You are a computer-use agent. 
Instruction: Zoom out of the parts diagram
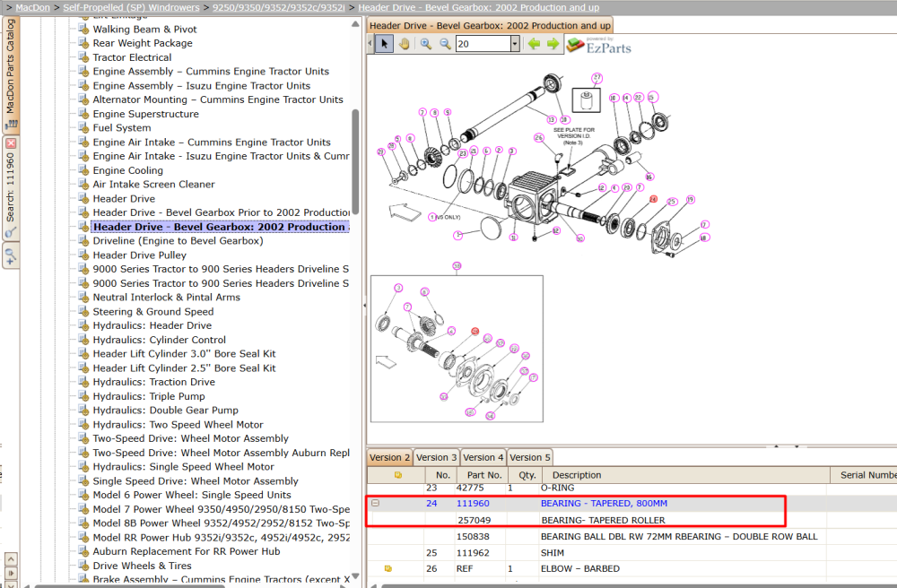click(x=445, y=43)
